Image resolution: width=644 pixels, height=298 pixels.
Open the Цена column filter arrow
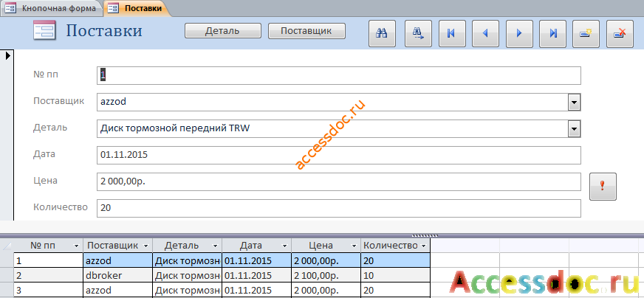click(354, 246)
